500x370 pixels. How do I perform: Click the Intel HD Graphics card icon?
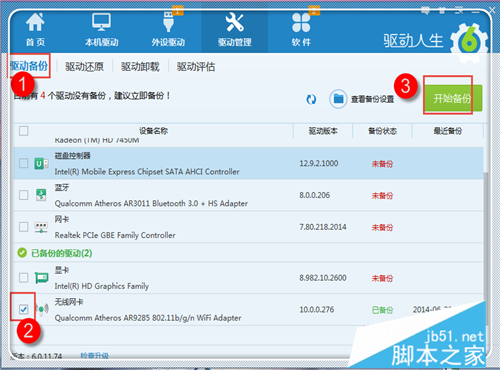[42, 277]
